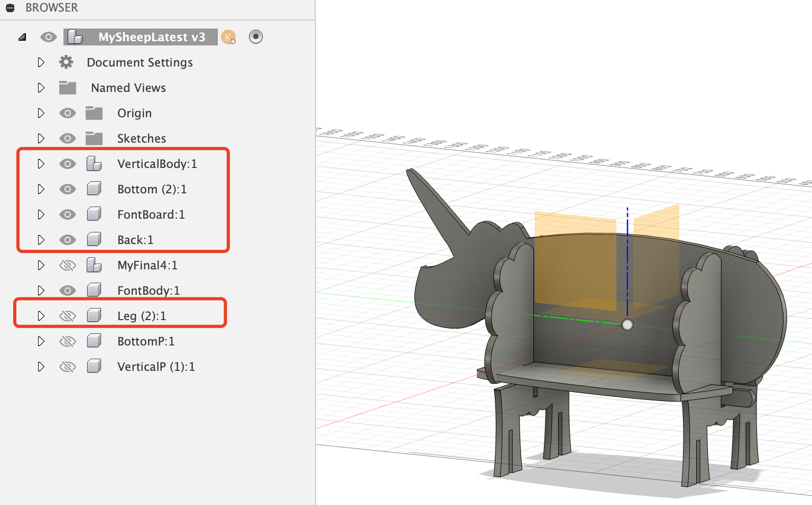This screenshot has height=505, width=812.
Task: Expand the FontBody:1 component
Action: pyautogui.click(x=41, y=291)
